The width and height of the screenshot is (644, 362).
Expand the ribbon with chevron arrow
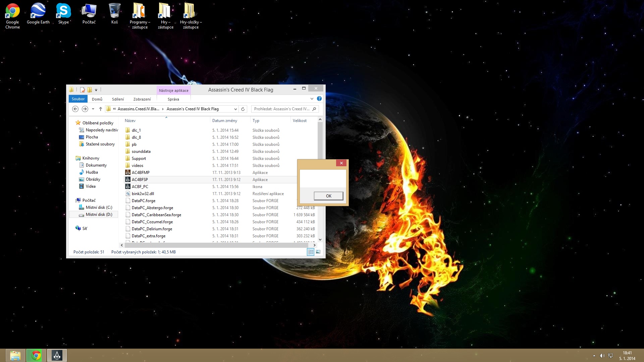[312, 99]
